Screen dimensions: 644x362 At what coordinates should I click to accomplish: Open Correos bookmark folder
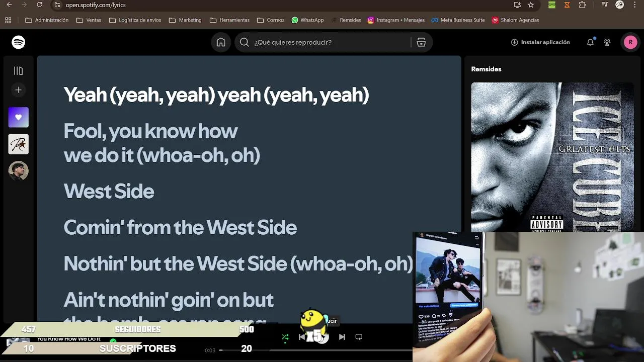[271, 20]
